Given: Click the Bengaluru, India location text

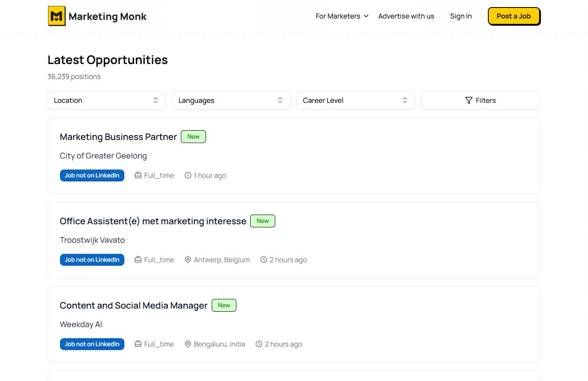Looking at the screenshot, I should (x=220, y=344).
